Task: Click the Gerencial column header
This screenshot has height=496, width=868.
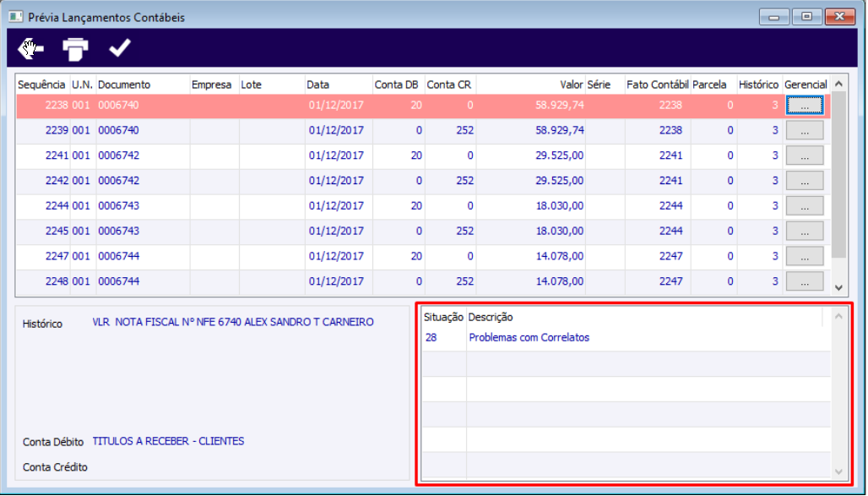Action: (806, 84)
